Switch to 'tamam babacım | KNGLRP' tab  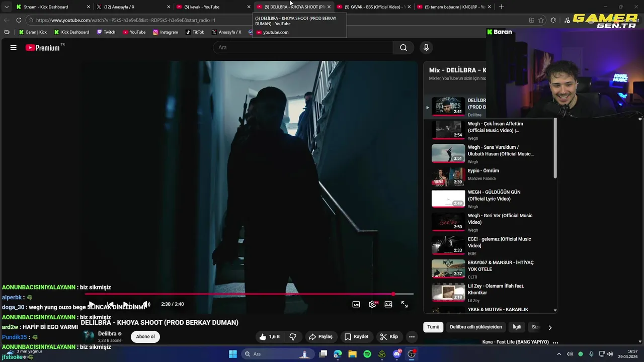[x=454, y=7]
